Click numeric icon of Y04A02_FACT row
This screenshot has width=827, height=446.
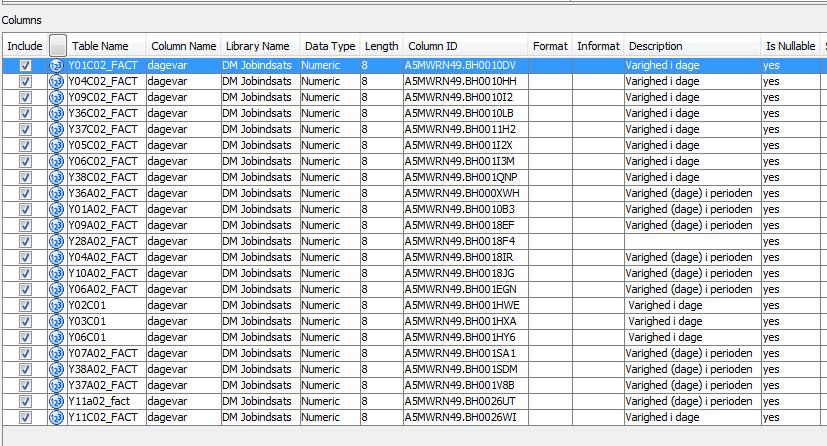(x=56, y=257)
